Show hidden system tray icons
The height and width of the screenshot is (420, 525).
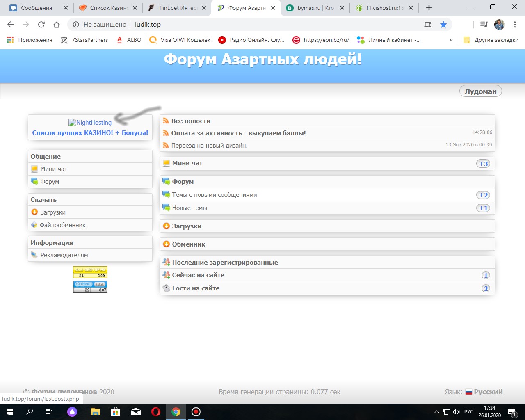coord(436,412)
